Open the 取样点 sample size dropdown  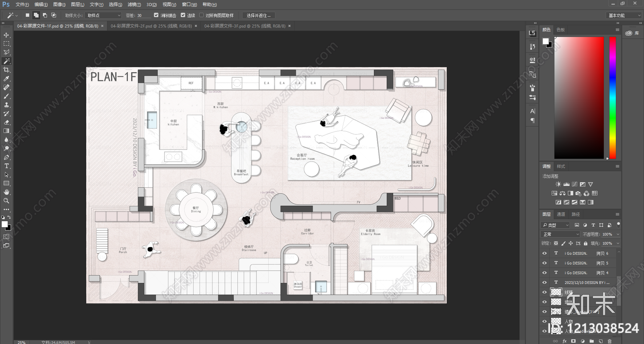[104, 15]
